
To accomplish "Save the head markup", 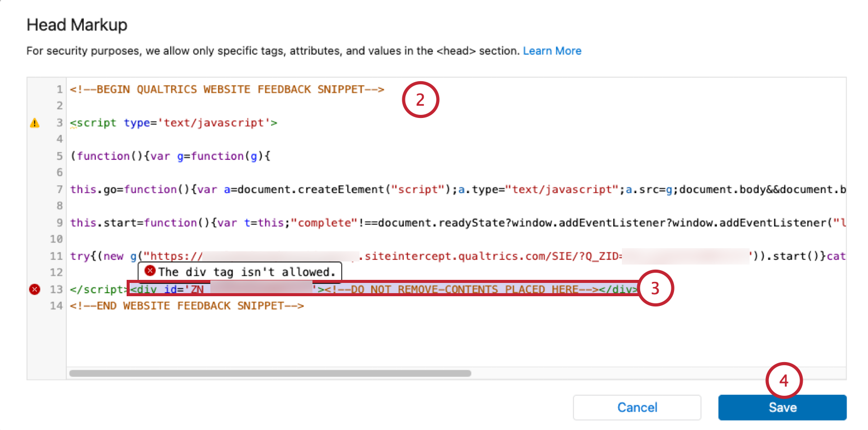I will pos(782,408).
